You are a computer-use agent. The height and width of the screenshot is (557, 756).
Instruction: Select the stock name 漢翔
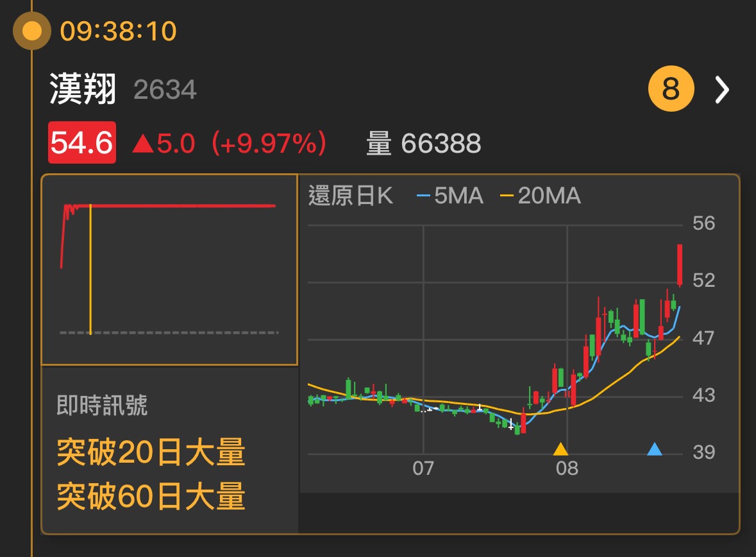tap(83, 89)
